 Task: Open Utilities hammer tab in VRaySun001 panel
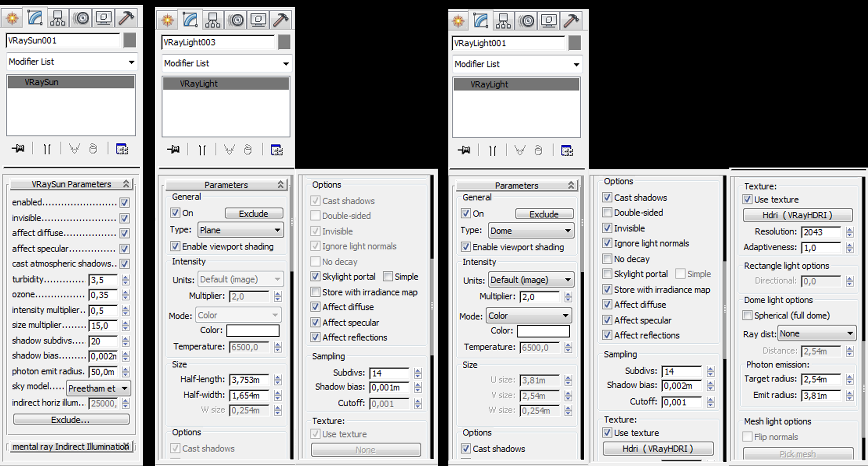(x=126, y=18)
